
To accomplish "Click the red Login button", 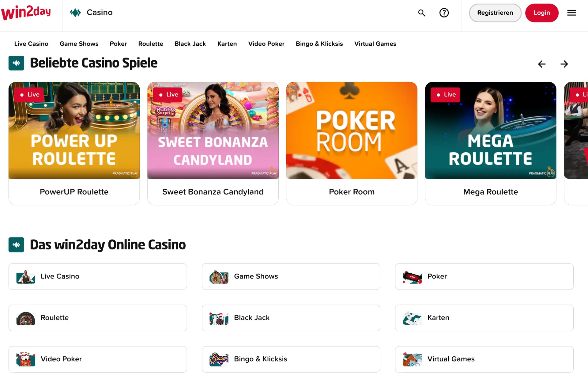I will coord(542,13).
